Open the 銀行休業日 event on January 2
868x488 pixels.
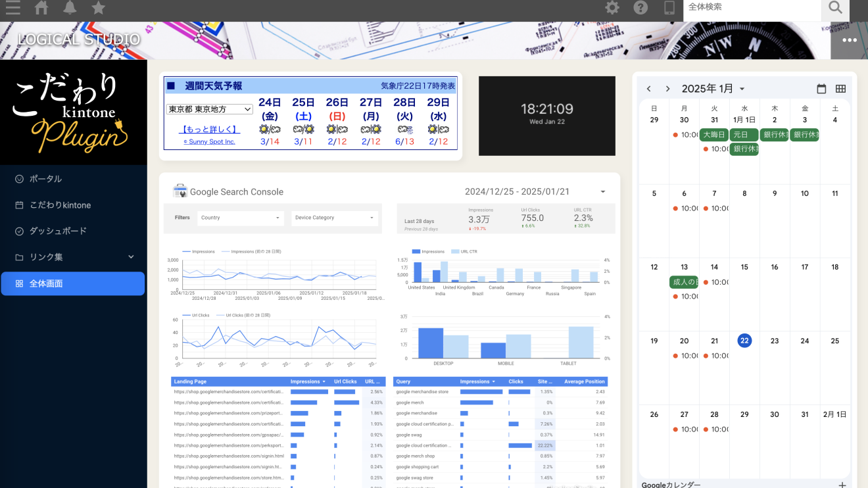pyautogui.click(x=775, y=135)
